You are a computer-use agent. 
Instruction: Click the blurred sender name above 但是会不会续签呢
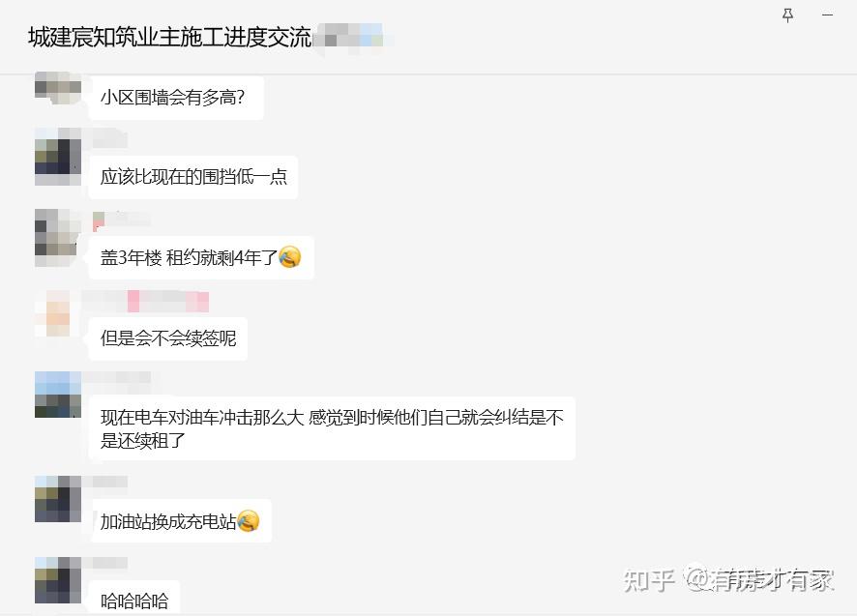[x=145, y=301]
